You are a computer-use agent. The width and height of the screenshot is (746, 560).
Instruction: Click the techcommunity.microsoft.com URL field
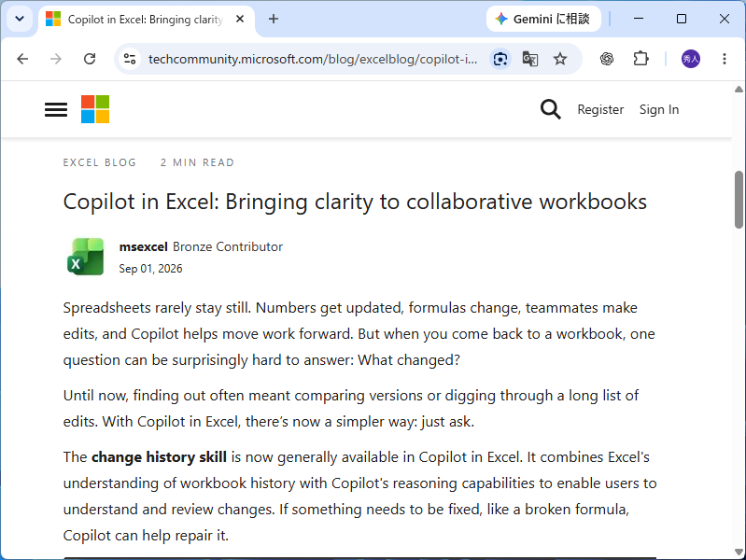click(313, 59)
